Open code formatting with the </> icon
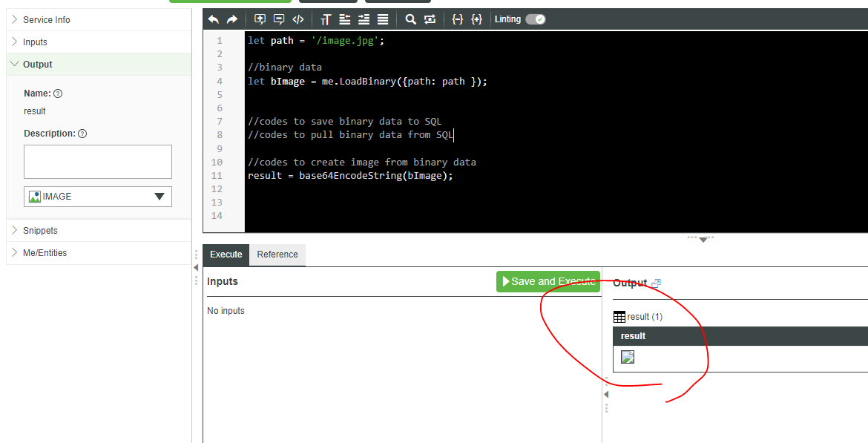The height and width of the screenshot is (443, 868). click(297, 19)
